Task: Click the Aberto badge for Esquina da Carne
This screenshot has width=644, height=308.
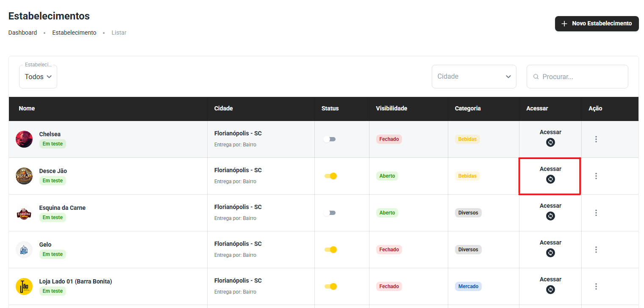Action: (x=387, y=213)
